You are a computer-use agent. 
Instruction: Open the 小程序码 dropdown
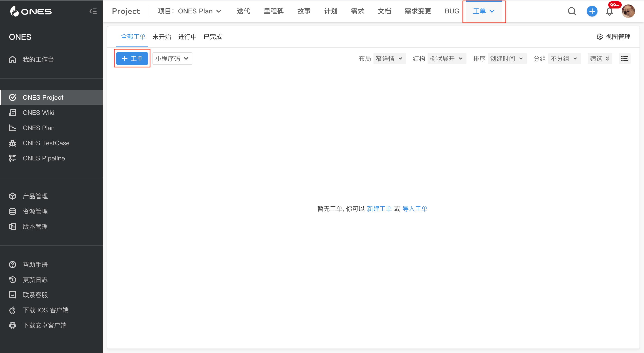point(172,59)
